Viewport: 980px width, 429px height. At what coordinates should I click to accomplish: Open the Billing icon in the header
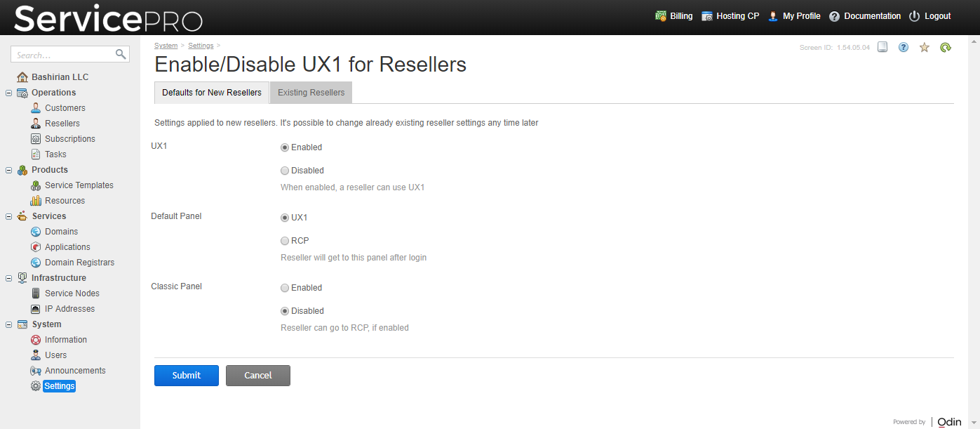pos(660,16)
